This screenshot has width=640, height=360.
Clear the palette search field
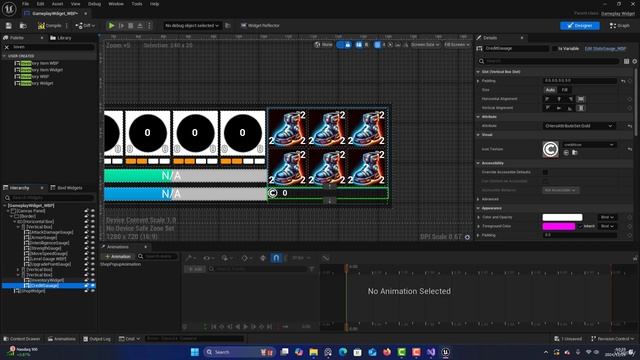pos(7,47)
